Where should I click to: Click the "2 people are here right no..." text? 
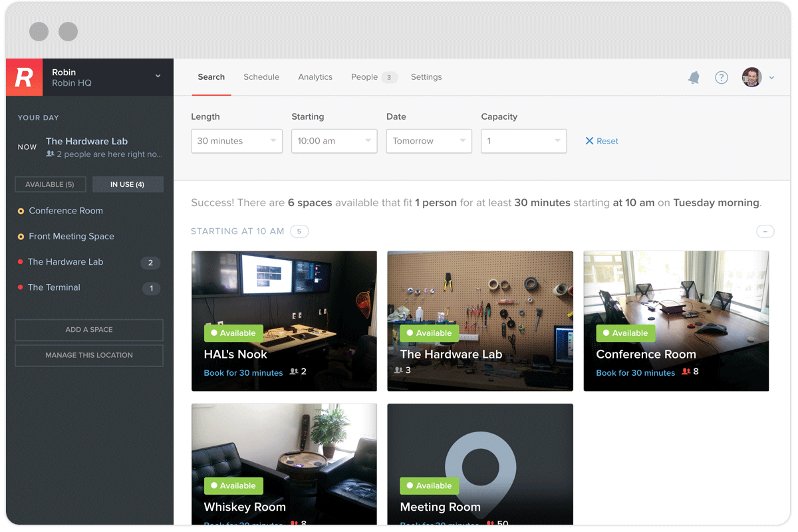click(x=109, y=154)
